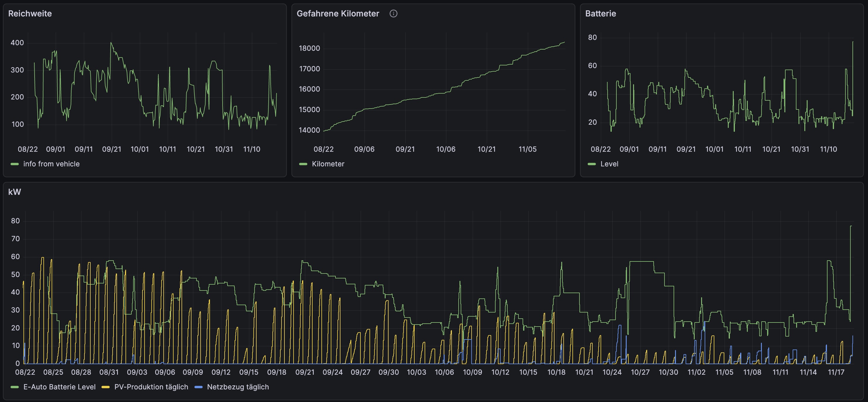Click the 10/27 plateau in the kW chart
Image resolution: width=868 pixels, height=402 pixels.
pos(641,262)
